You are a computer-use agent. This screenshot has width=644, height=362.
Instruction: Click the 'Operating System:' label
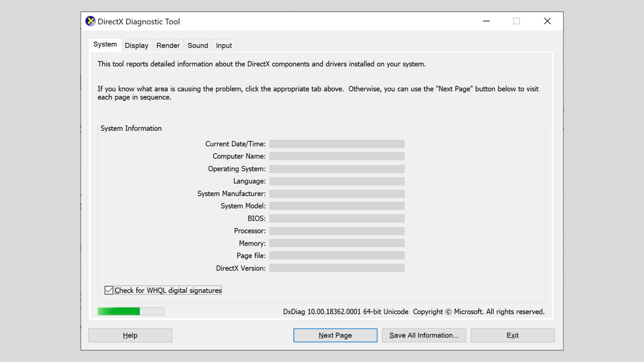click(237, 169)
